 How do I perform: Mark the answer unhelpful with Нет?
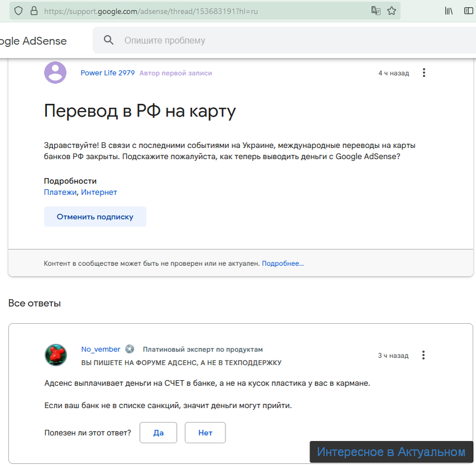(x=205, y=432)
